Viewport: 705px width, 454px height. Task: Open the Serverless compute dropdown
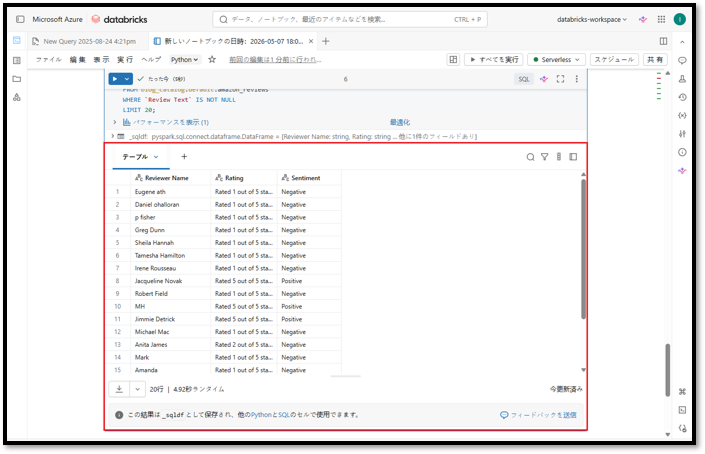[x=557, y=59]
